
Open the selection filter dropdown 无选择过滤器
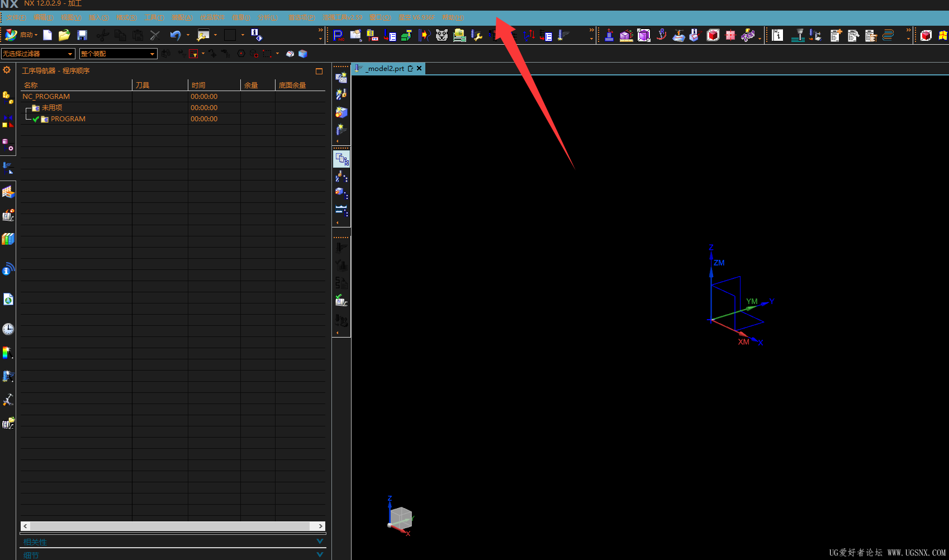(38, 54)
